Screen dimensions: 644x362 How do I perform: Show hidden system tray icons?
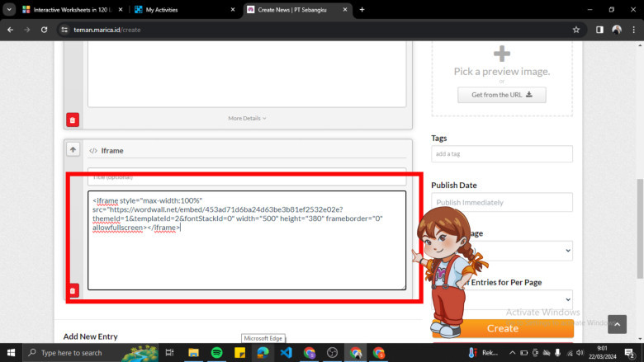pyautogui.click(x=512, y=353)
